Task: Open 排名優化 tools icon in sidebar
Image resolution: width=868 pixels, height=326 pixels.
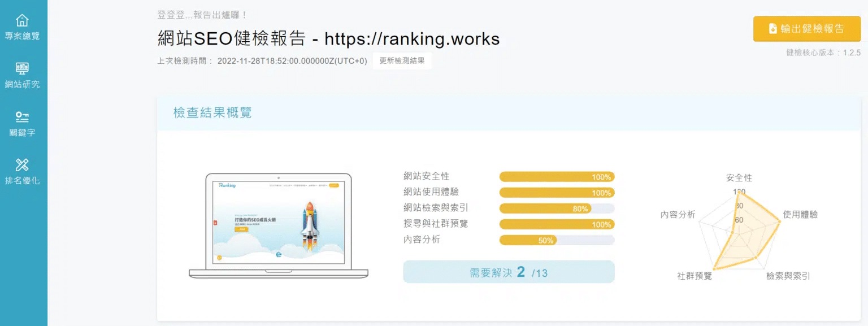Action: pyautogui.click(x=22, y=166)
